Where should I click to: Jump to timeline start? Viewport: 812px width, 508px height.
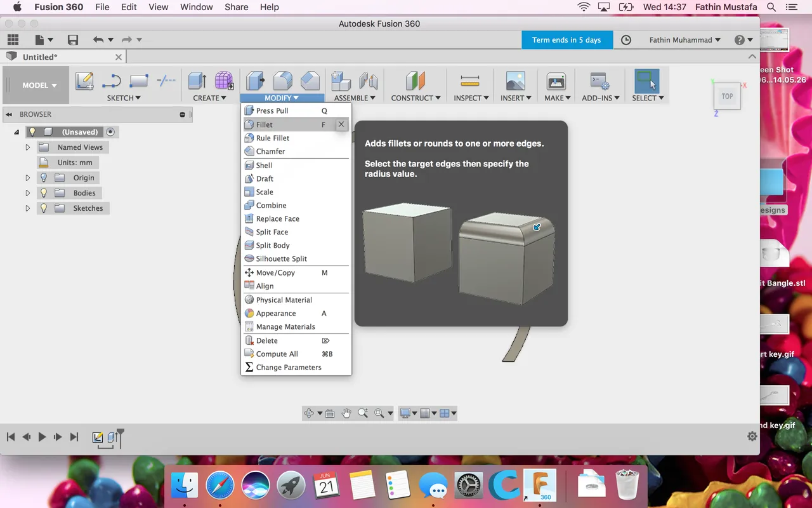(11, 437)
